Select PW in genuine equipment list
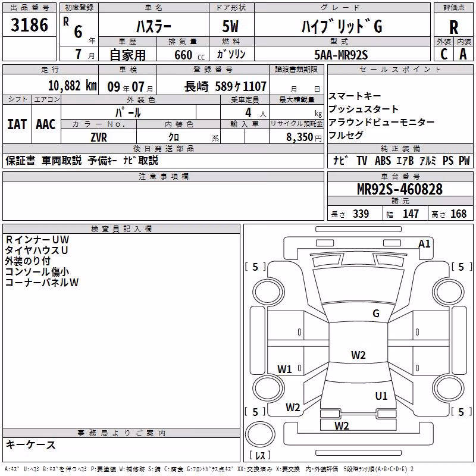Screen dimensions: 476x476 [x=464, y=160]
